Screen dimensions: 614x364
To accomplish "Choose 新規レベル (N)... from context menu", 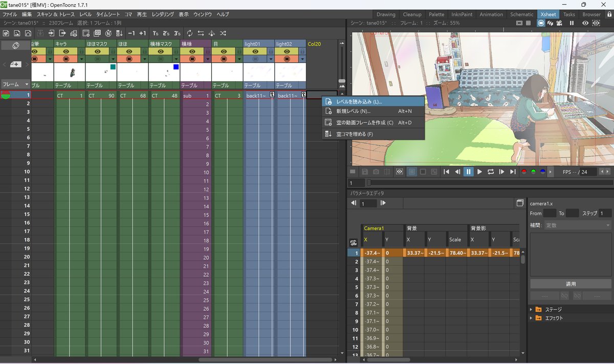I will (x=374, y=111).
